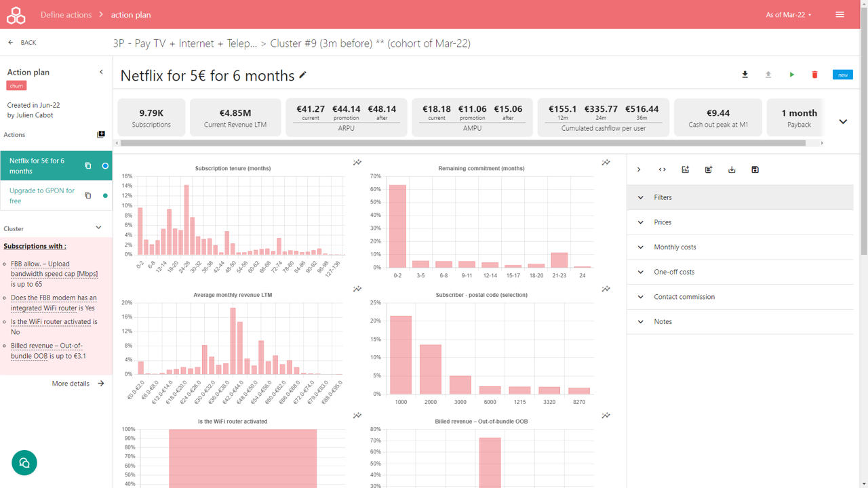The width and height of the screenshot is (868, 488).
Task: Follow the 'More details' link
Action: coord(71,383)
